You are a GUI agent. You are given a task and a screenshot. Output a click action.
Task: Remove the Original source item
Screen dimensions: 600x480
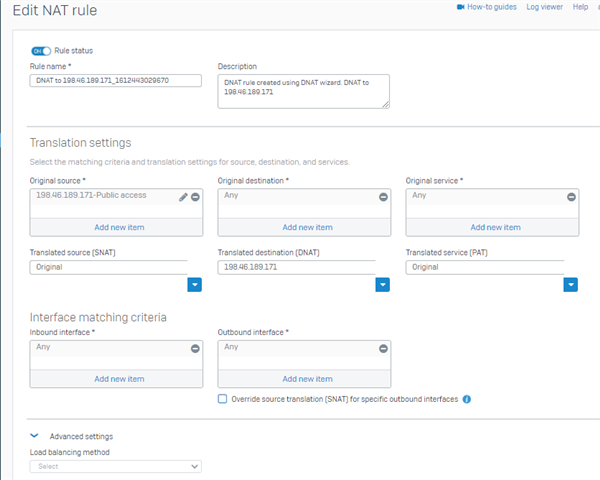pos(195,197)
